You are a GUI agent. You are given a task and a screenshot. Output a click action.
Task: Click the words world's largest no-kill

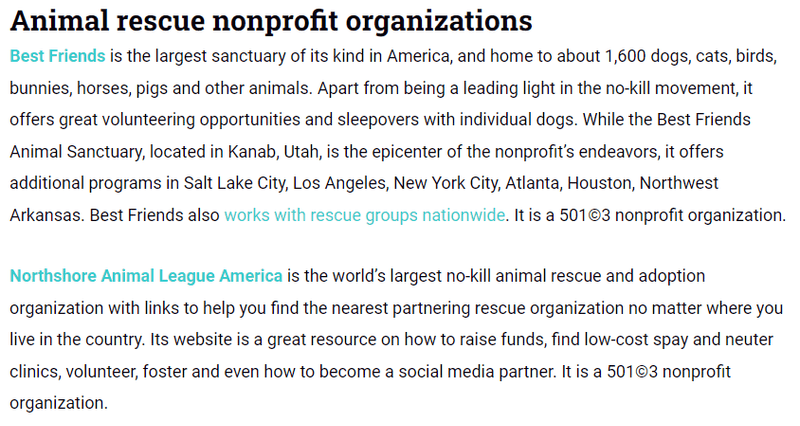click(x=412, y=275)
